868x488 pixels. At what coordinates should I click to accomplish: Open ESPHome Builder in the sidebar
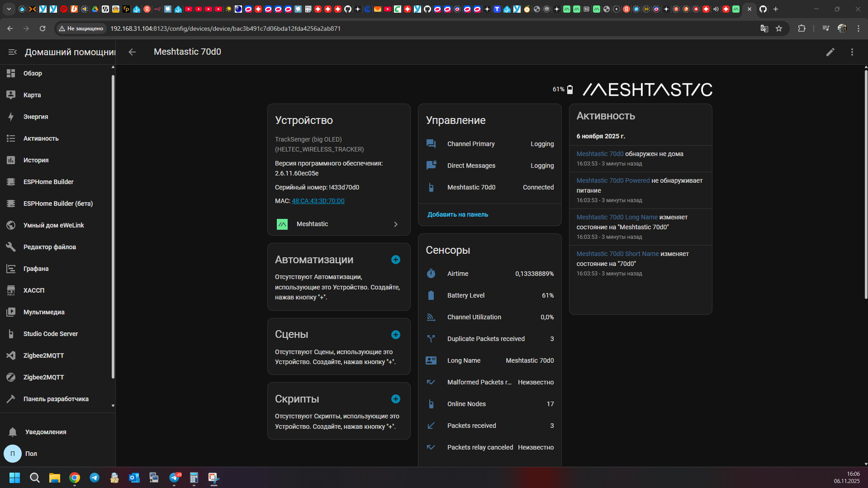(48, 182)
